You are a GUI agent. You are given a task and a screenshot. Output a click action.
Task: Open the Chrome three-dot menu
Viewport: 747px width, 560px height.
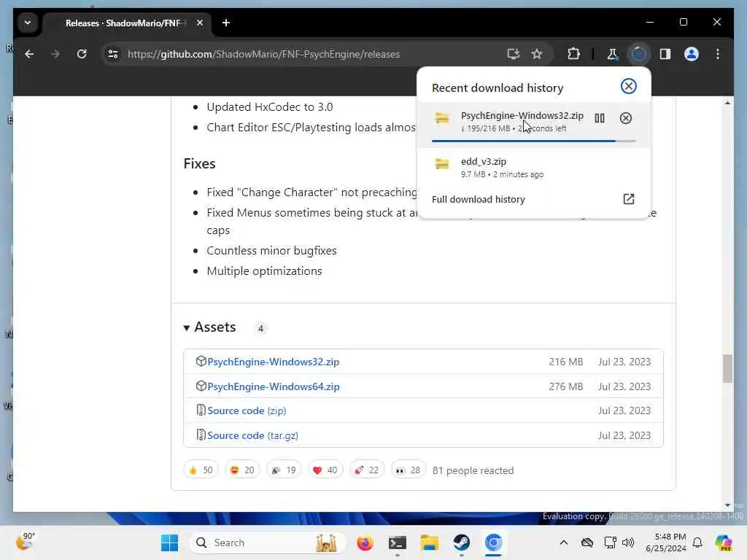pos(718,54)
